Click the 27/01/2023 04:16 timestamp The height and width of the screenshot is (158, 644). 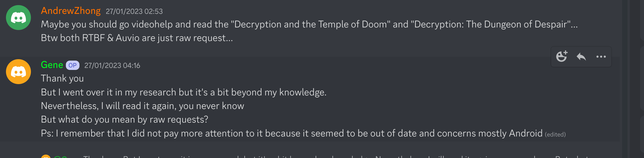(x=112, y=65)
